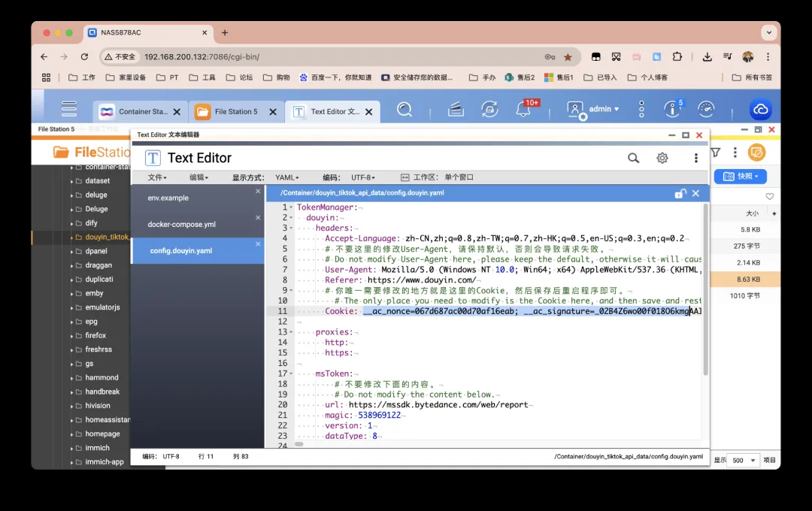
Task: Click the QTS desktop search magnifier
Action: pyautogui.click(x=404, y=110)
